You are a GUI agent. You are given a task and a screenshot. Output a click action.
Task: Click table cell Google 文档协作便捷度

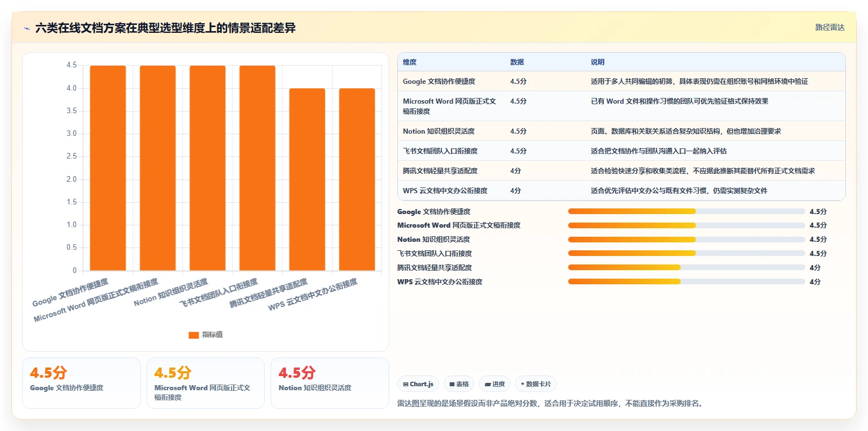[439, 82]
